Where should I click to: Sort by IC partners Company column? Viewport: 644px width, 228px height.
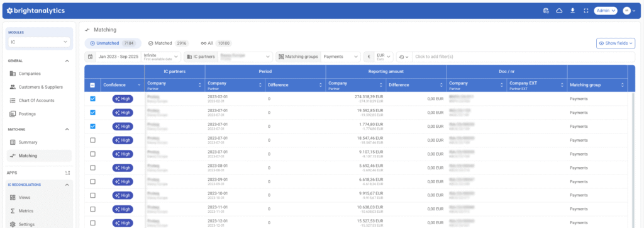[199, 85]
